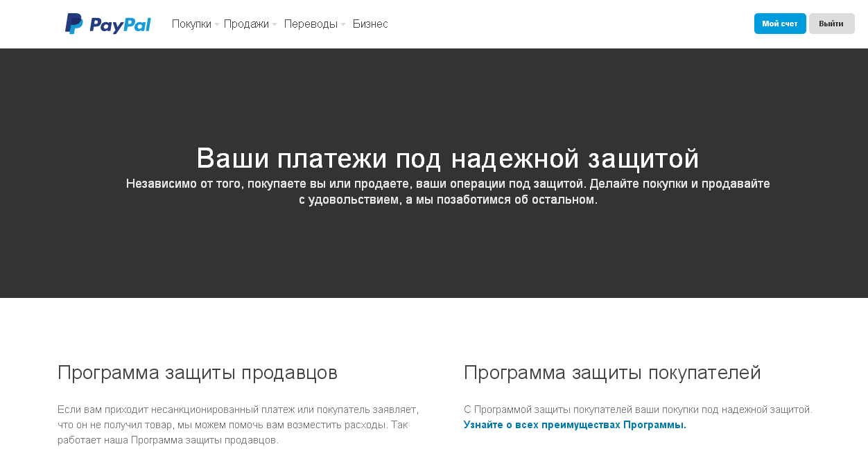Open the Покупки menu
Viewport: 868px width, 449px height.
coord(191,24)
